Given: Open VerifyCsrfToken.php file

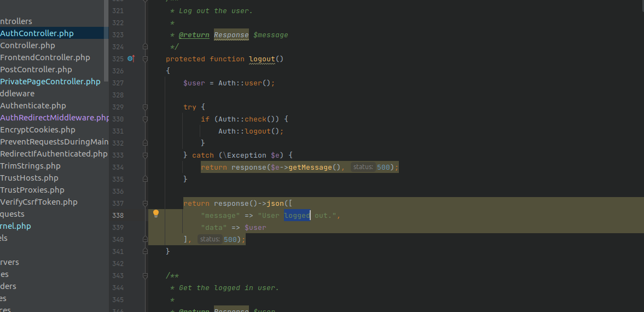Looking at the screenshot, I should pos(39,202).
